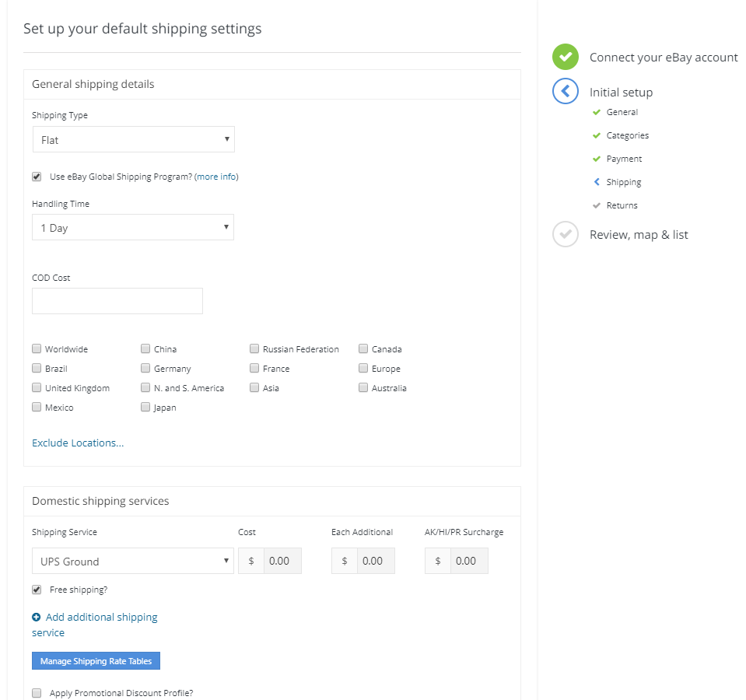Disable the Free shipping checkbox
This screenshot has width=746, height=700.
pyautogui.click(x=37, y=590)
